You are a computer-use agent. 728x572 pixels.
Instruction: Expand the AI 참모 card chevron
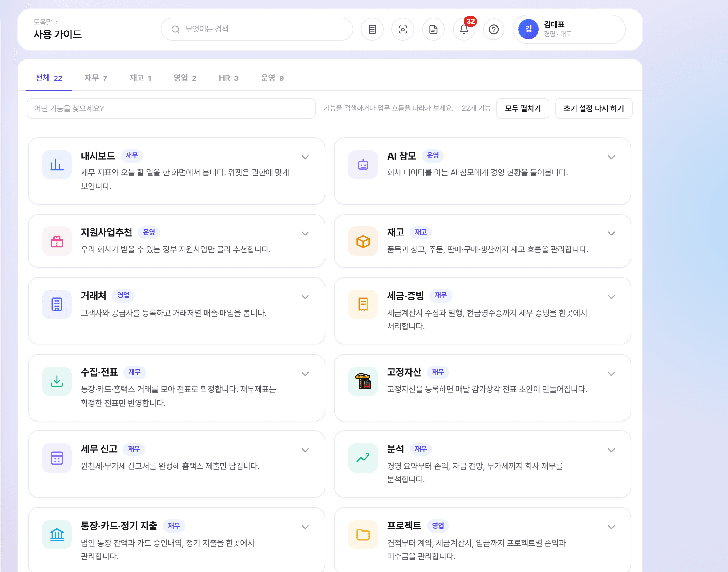click(611, 157)
